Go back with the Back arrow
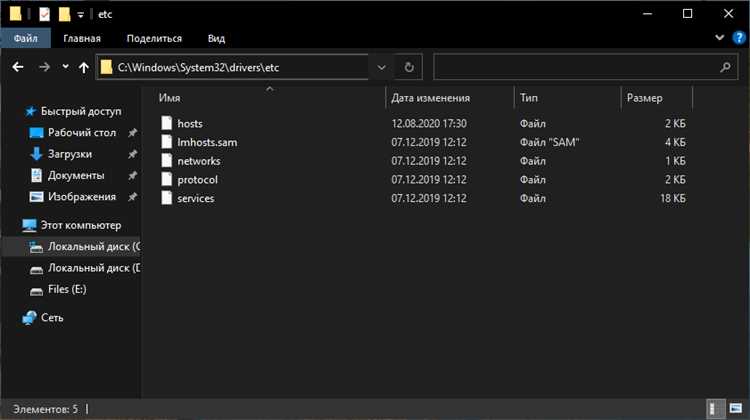 pos(18,67)
